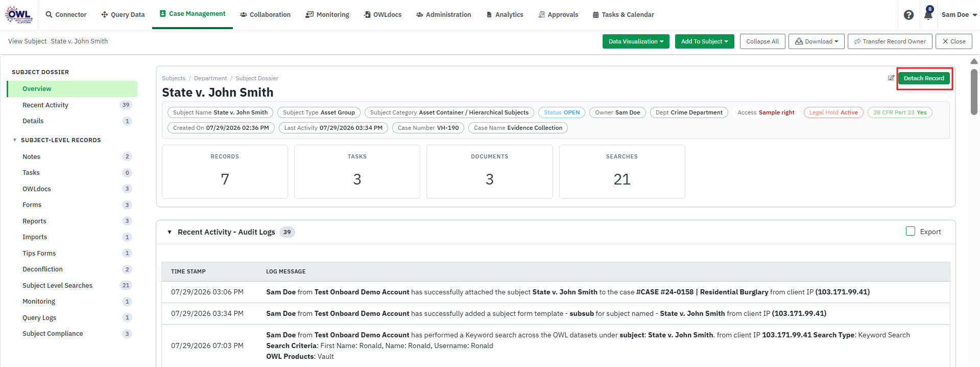Open Subject Level Searches in the sidebar
Viewport: 980px width, 367px height.
[72, 285]
